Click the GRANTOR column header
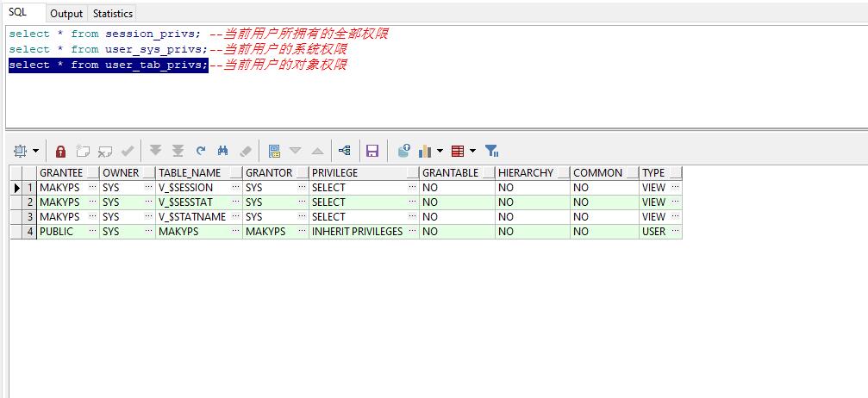868x398 pixels. [x=276, y=172]
